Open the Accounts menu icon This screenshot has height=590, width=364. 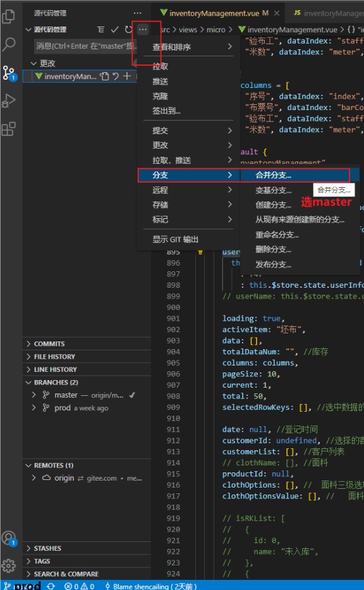click(8, 538)
